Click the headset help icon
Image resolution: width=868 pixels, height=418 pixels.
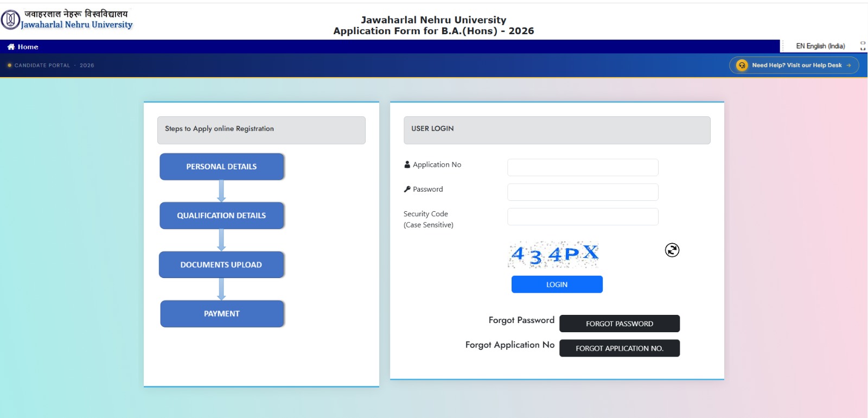click(742, 65)
